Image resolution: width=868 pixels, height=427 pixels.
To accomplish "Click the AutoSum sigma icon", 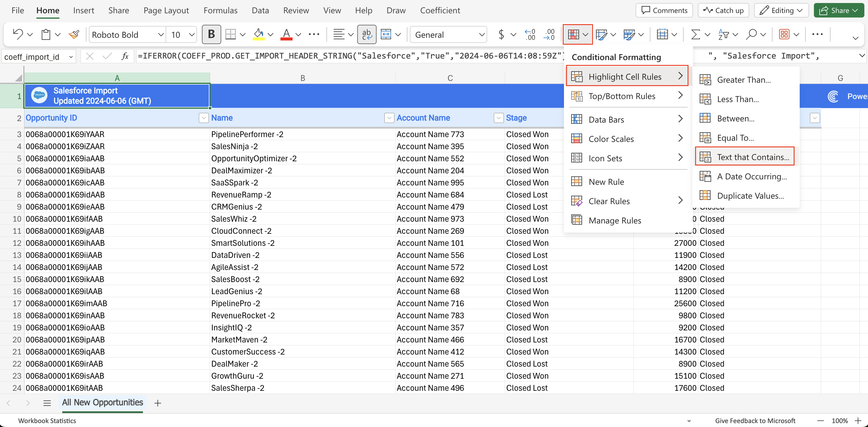I will 695,34.
